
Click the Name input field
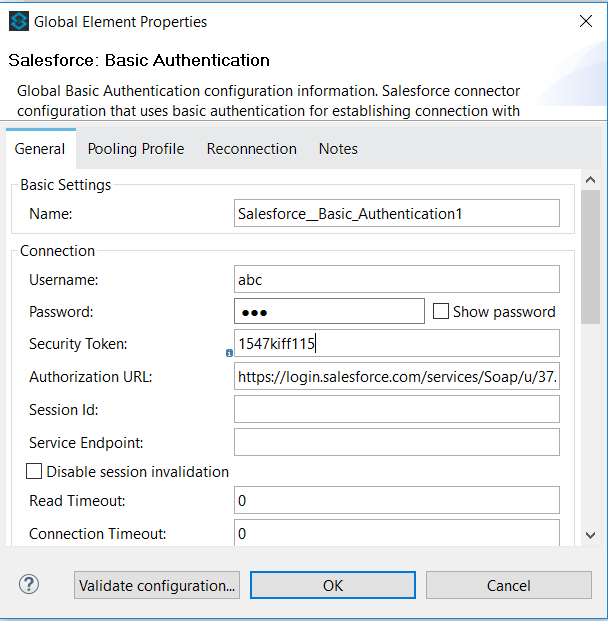(x=396, y=213)
